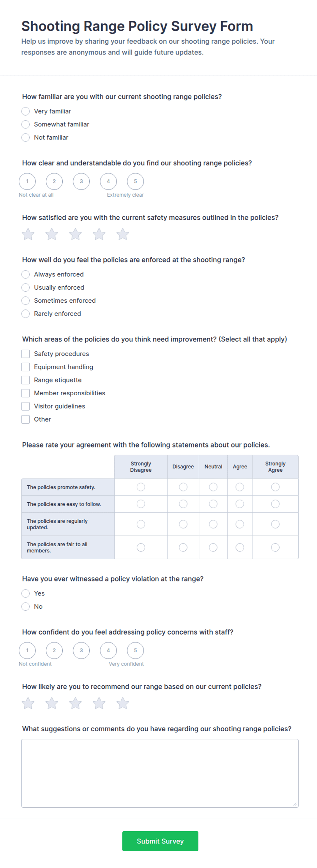This screenshot has height=868, width=317.
Task: Click the Submit Survey button
Action: (x=160, y=841)
